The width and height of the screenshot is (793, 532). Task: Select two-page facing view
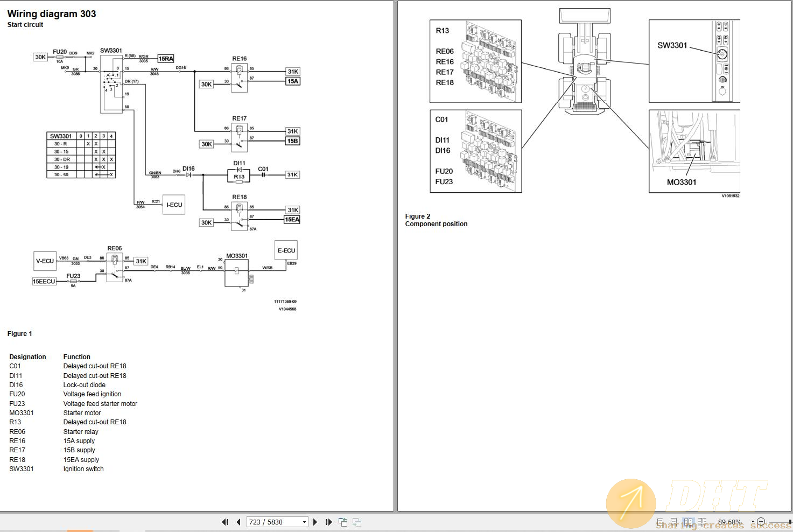[x=689, y=522]
